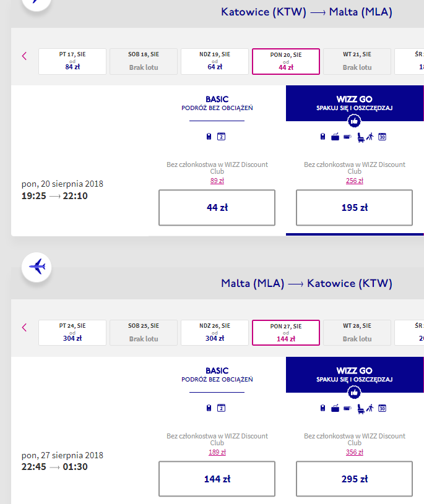The image size is (424, 504).
Task: Click the seat icon in outbound WIZZ GO
Action: point(361,137)
